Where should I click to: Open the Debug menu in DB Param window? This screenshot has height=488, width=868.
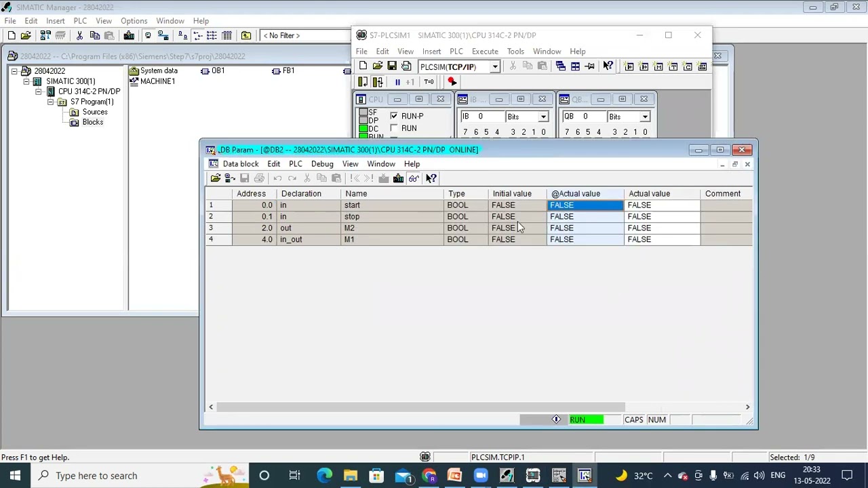322,164
